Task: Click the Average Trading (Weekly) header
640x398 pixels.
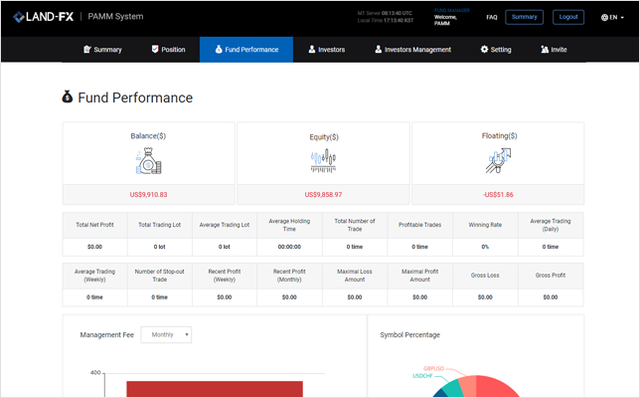Action: pos(95,276)
